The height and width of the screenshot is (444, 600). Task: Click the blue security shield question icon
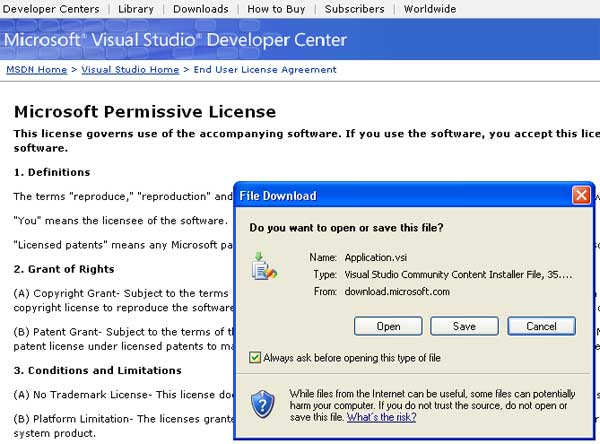click(x=262, y=404)
